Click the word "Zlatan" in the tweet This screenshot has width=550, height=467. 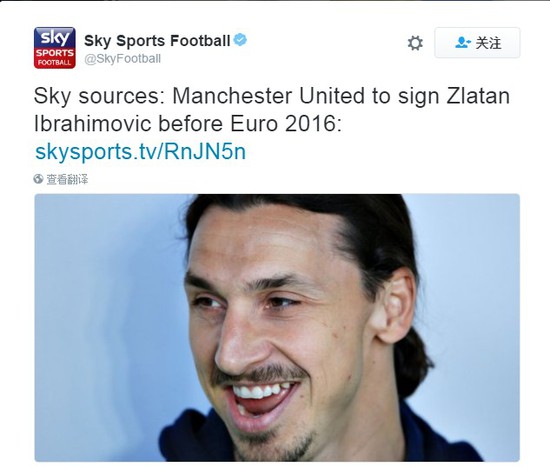[x=478, y=96]
